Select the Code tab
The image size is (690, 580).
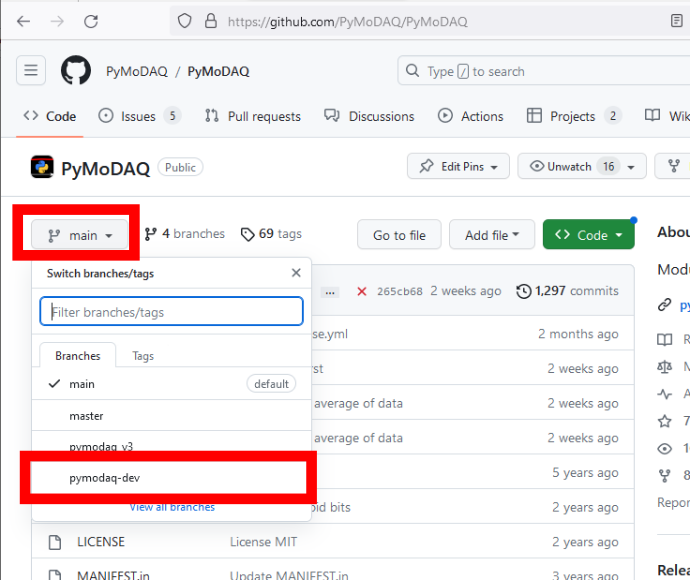pos(50,116)
